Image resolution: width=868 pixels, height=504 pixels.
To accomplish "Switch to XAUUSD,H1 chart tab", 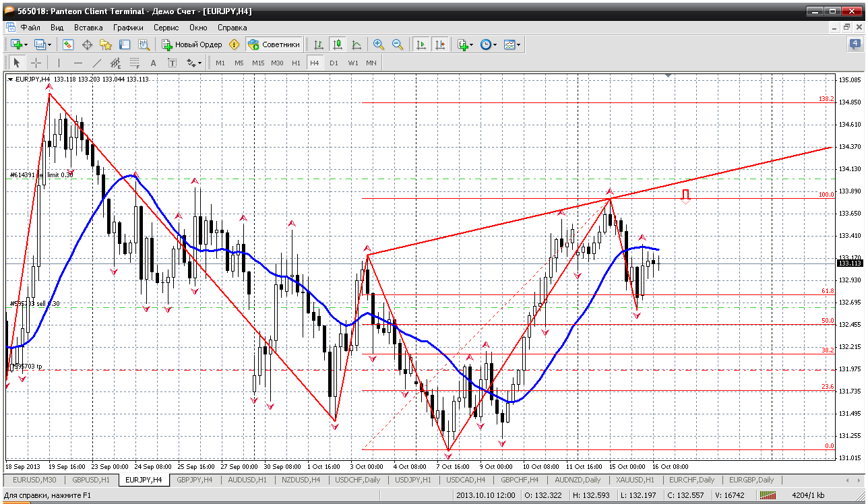I will click(x=635, y=480).
